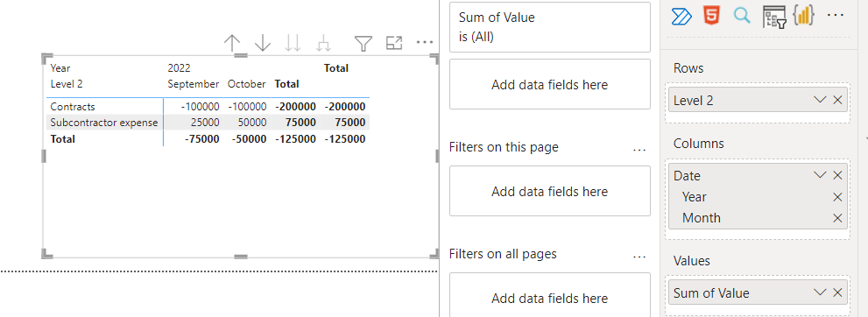Remove Sum of Value from Values
Image resolution: width=868 pixels, height=317 pixels.
click(x=837, y=292)
